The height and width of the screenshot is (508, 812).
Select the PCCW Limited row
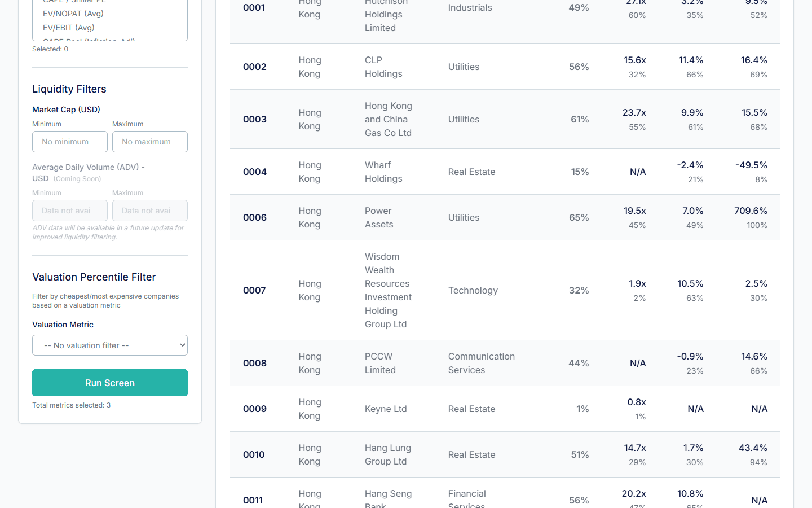504,363
